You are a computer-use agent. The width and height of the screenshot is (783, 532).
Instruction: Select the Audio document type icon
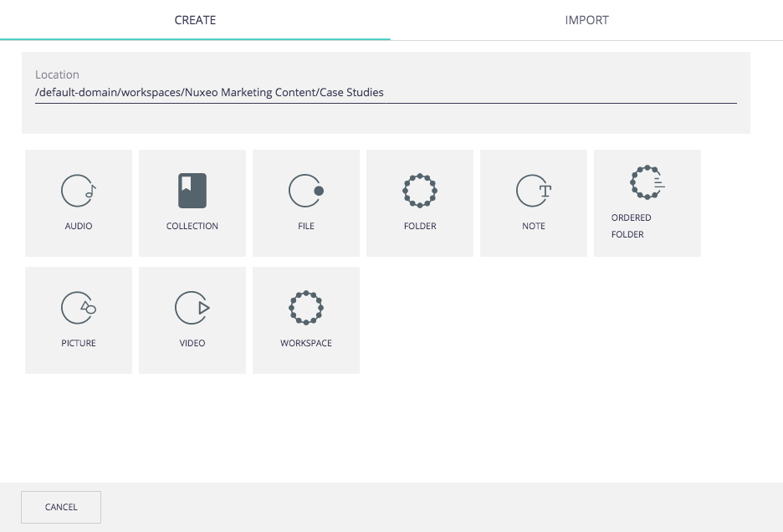pyautogui.click(x=79, y=191)
